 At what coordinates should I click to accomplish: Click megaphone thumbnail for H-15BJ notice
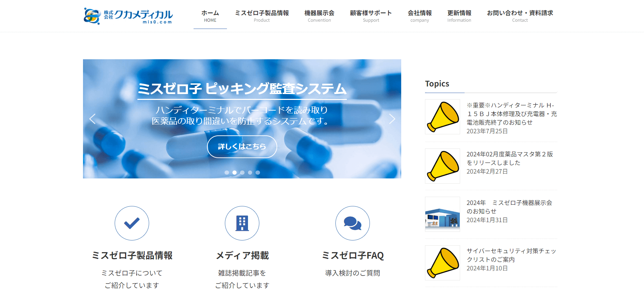pyautogui.click(x=443, y=117)
